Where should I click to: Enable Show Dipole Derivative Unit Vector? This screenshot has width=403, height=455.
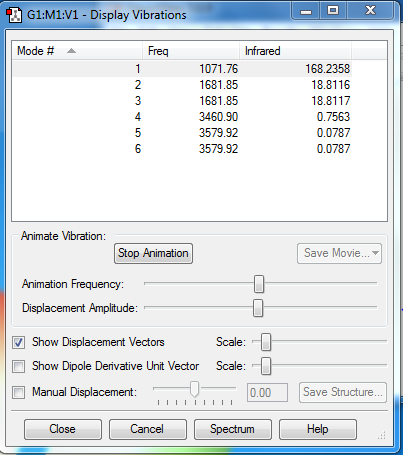point(18,366)
